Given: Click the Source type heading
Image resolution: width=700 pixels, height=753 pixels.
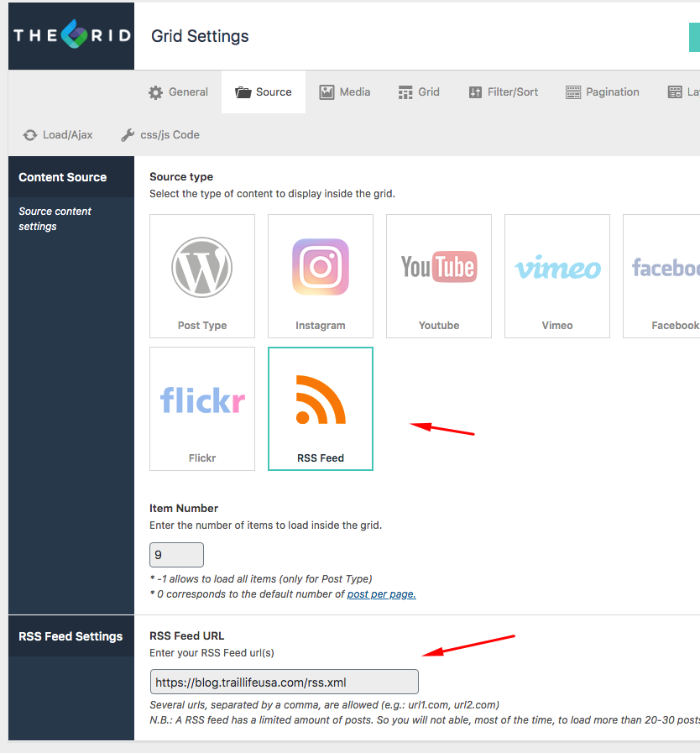Looking at the screenshot, I should (x=181, y=177).
